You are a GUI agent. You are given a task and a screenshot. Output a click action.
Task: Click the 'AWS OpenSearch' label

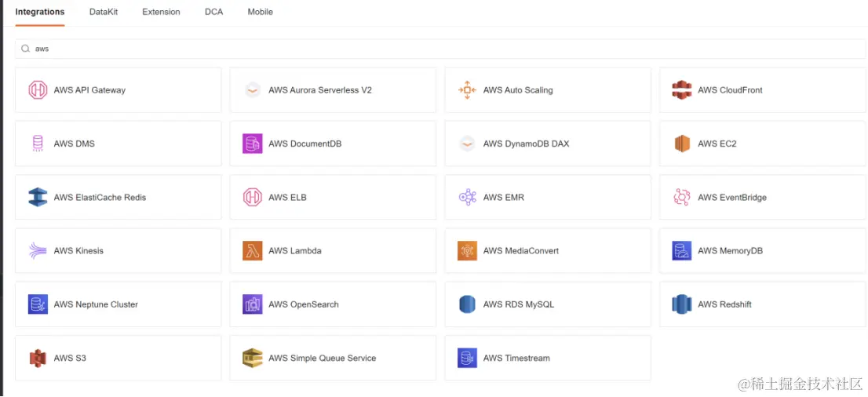click(x=304, y=304)
